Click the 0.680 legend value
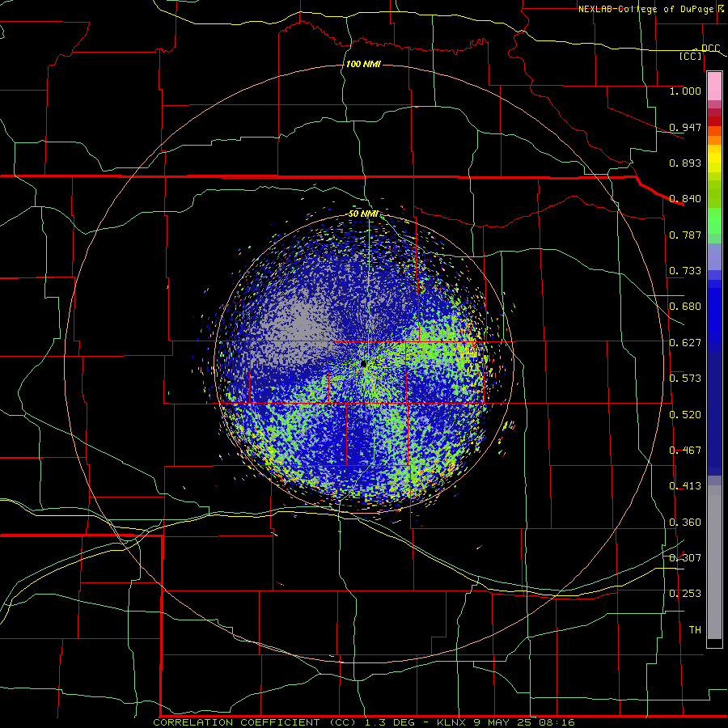 point(685,307)
